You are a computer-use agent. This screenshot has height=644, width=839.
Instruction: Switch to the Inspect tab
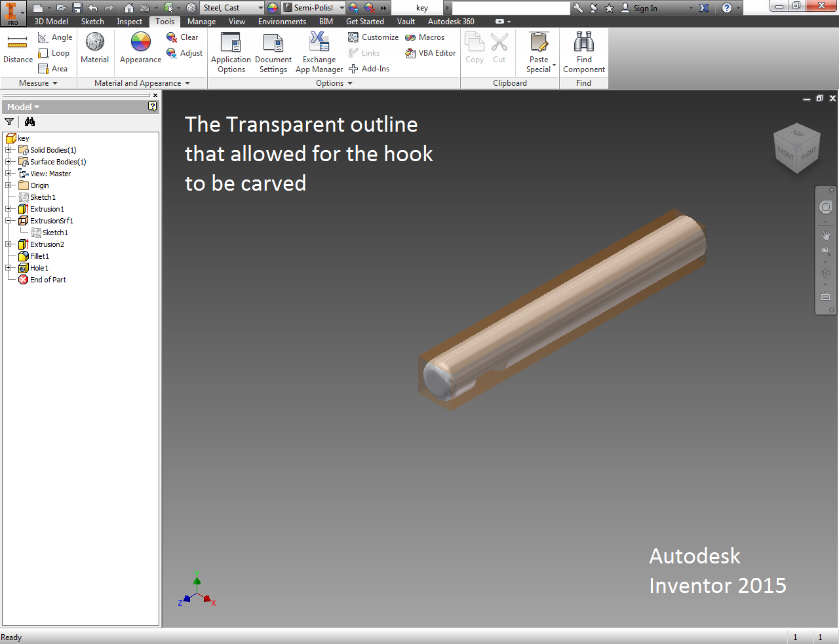coord(129,22)
